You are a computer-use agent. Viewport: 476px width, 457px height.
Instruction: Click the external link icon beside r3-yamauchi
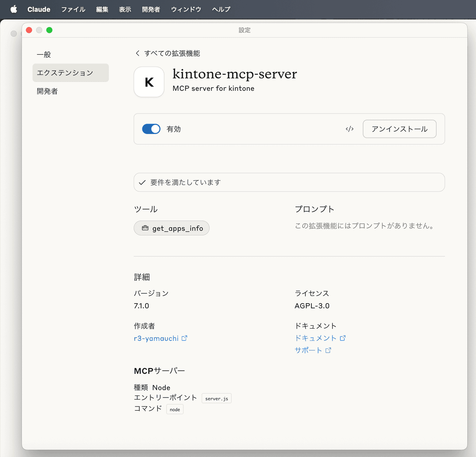point(184,338)
